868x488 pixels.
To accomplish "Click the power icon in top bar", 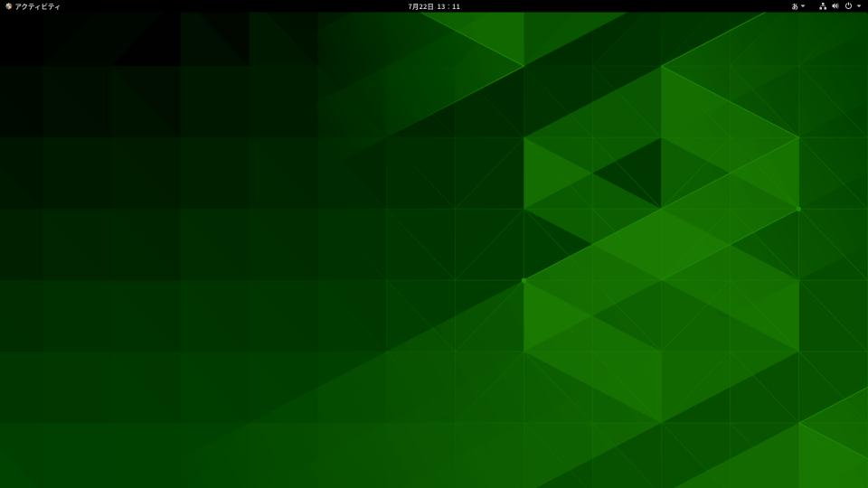I will pos(848,6).
